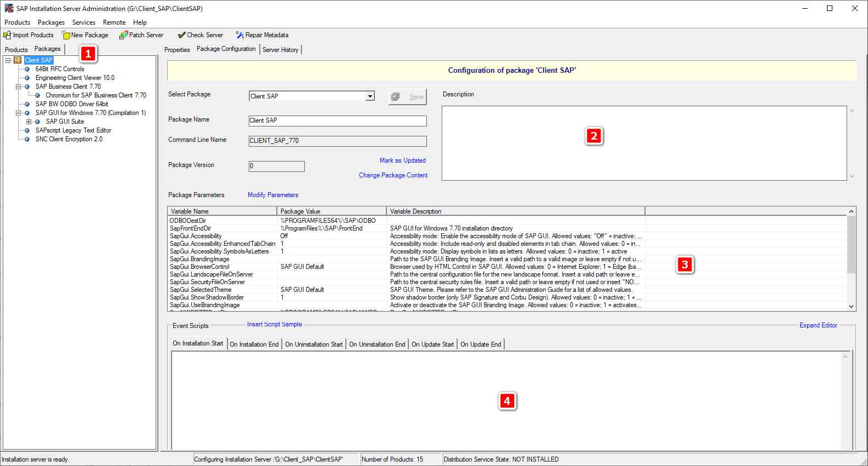Click the SAP application icon in title bar
Image resolution: width=868 pixels, height=466 pixels.
point(9,8)
